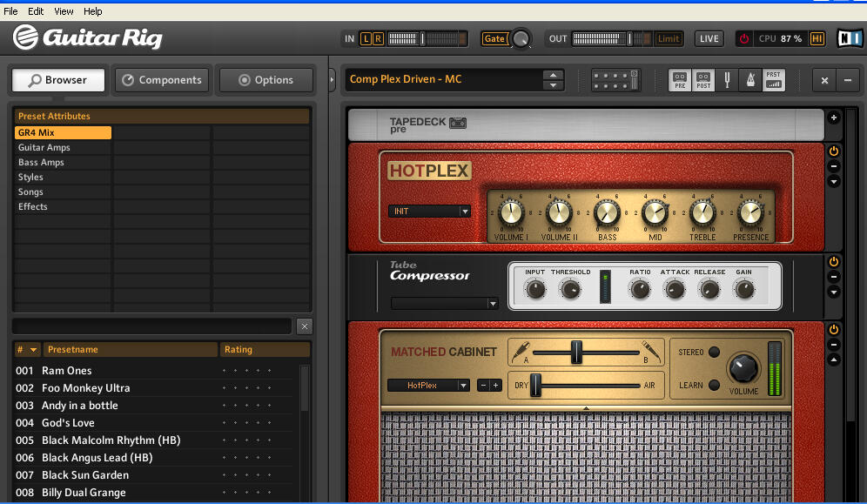The image size is (867, 504).
Task: Open the virtual rack kontrol view icon
Action: tap(615, 80)
